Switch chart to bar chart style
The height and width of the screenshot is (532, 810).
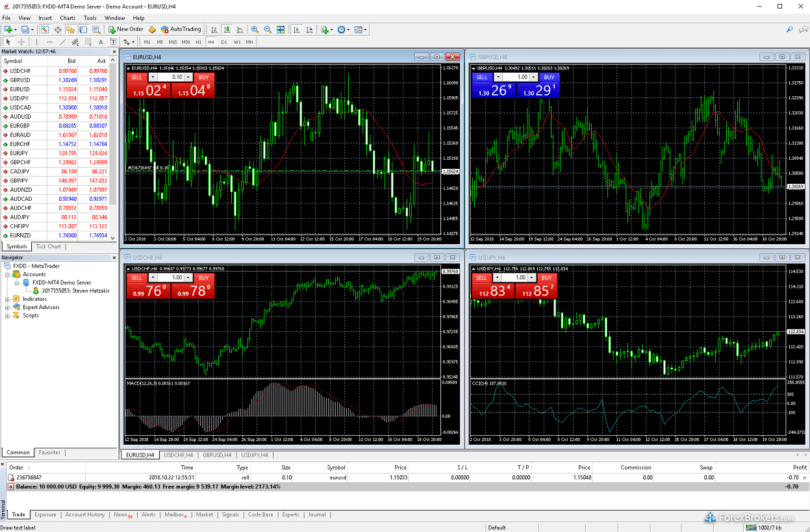click(214, 29)
